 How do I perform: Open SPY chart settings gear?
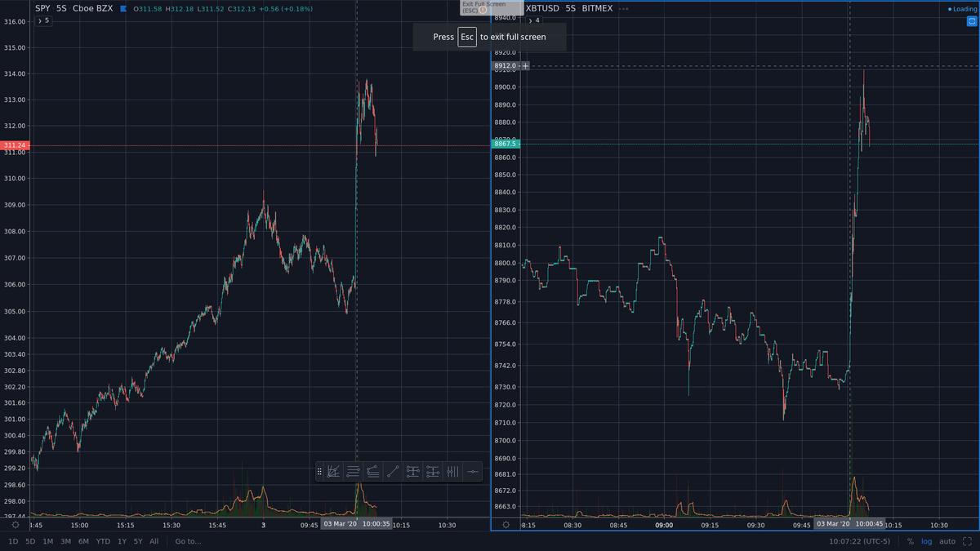(x=16, y=525)
